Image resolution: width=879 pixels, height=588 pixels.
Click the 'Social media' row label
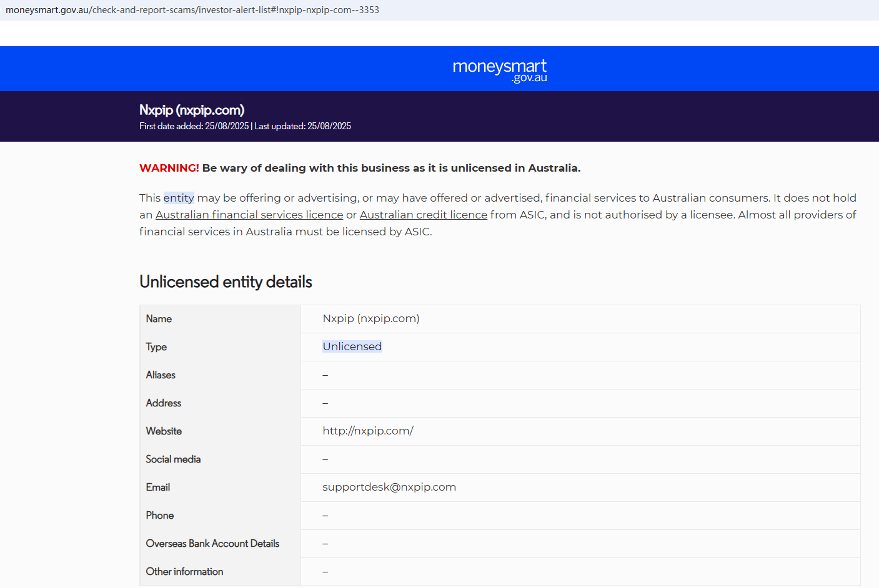pyautogui.click(x=173, y=459)
